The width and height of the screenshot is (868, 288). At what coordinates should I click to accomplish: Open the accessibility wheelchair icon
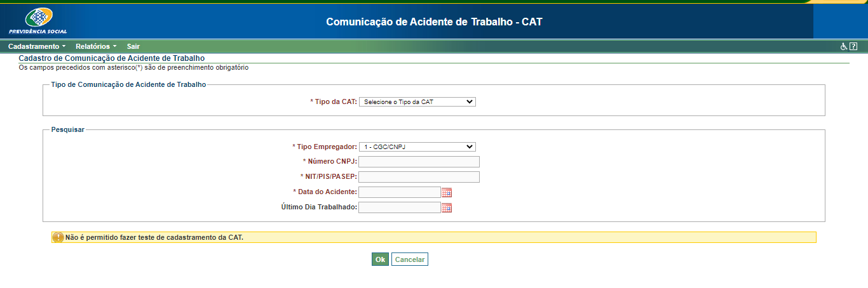tap(844, 46)
